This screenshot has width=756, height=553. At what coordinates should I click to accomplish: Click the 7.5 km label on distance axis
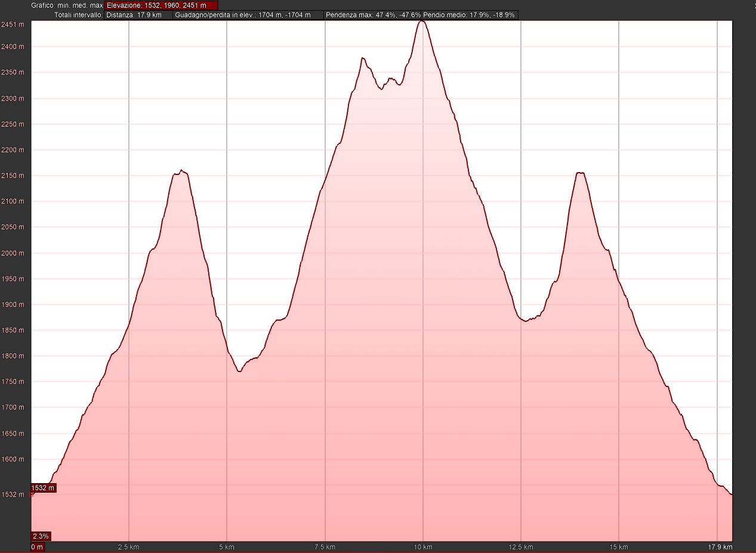[325, 547]
